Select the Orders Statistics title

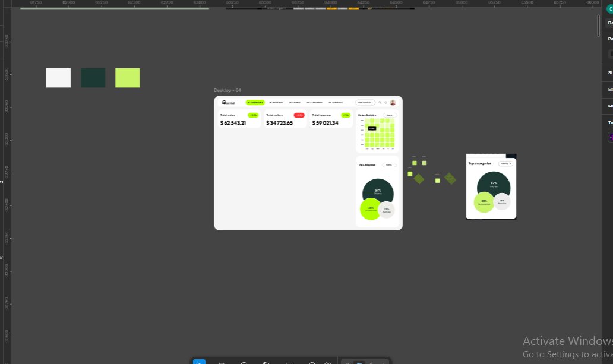(367, 115)
